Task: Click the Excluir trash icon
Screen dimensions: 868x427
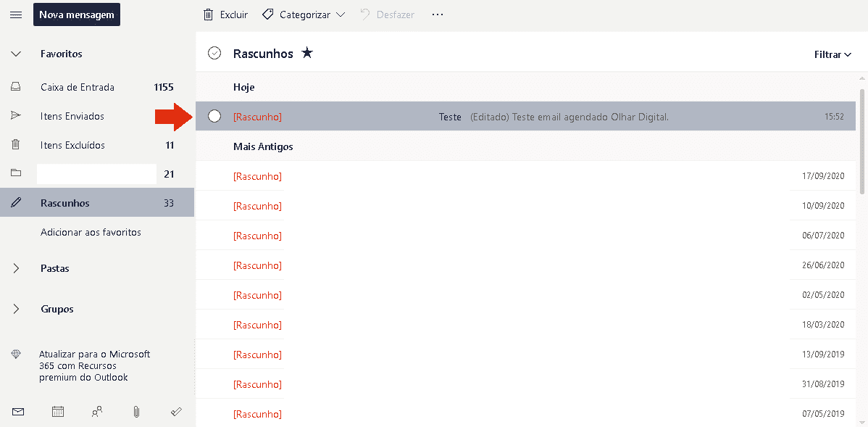Action: (208, 15)
